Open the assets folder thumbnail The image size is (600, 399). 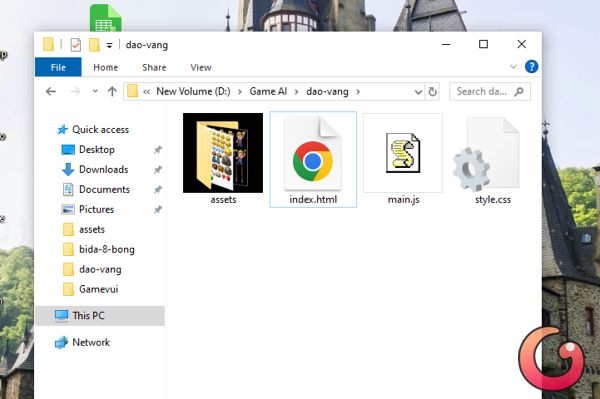tap(223, 153)
